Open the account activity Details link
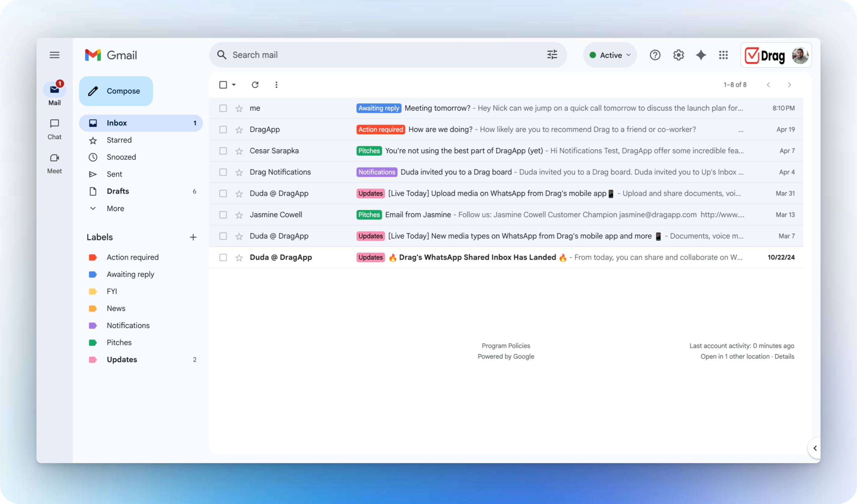857x504 pixels. (784, 357)
